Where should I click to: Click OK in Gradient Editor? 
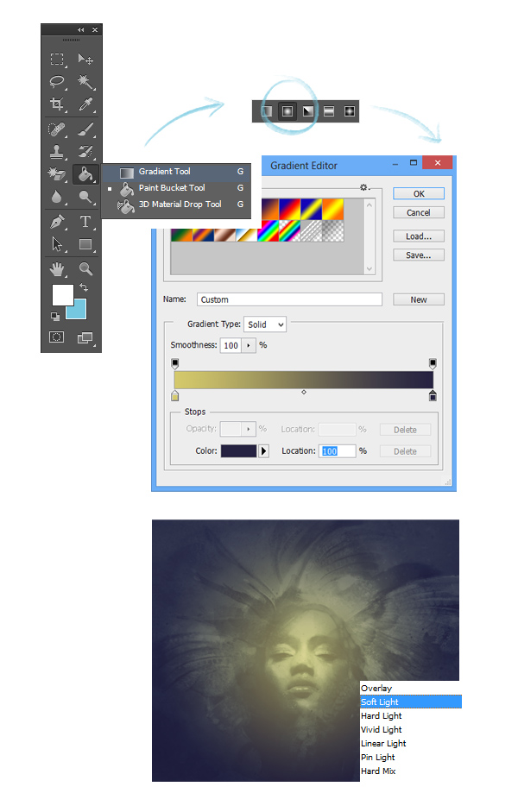tap(419, 193)
